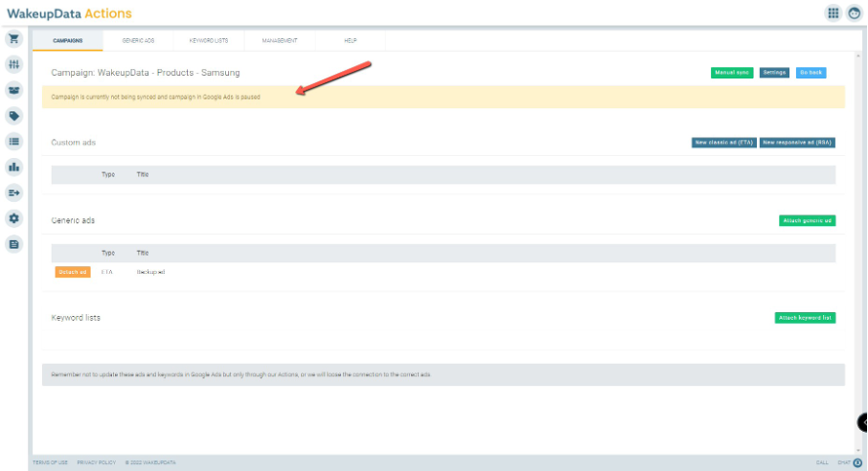The width and height of the screenshot is (868, 471).
Task: Open the apps grid icon
Action: pyautogui.click(x=834, y=13)
